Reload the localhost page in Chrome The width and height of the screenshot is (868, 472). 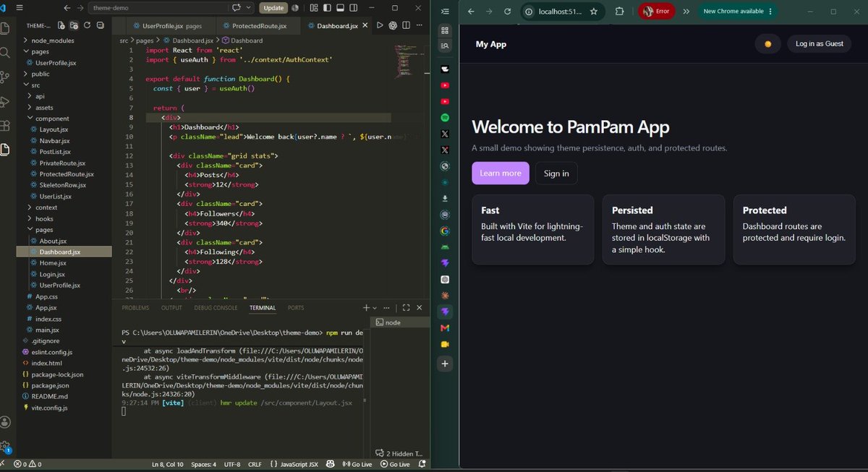click(508, 12)
